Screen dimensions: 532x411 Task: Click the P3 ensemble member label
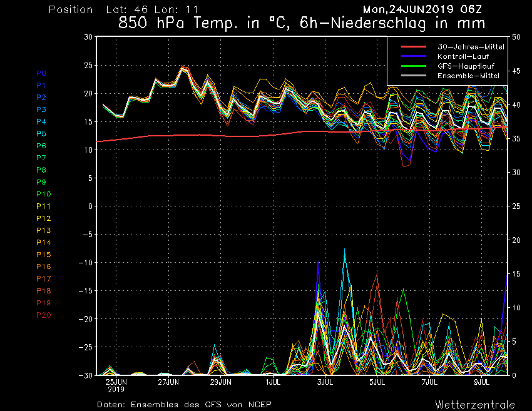tap(41, 109)
